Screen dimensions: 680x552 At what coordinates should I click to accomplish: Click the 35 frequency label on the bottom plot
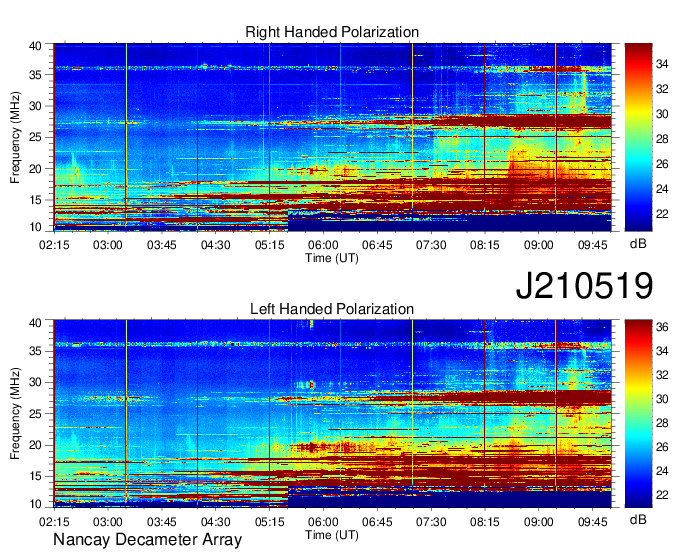[36, 351]
